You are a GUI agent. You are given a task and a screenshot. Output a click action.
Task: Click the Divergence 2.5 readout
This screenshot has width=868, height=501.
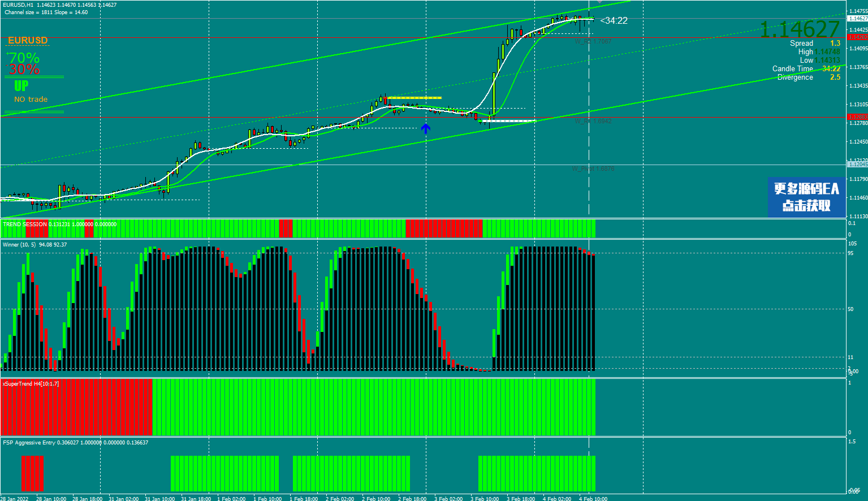pyautogui.click(x=808, y=77)
